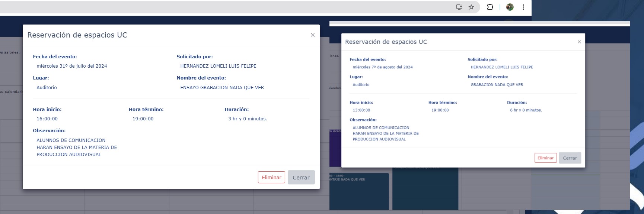Image resolution: width=644 pixels, height=214 pixels.
Task: Click the Chrome profile avatar
Action: pyautogui.click(x=510, y=7)
